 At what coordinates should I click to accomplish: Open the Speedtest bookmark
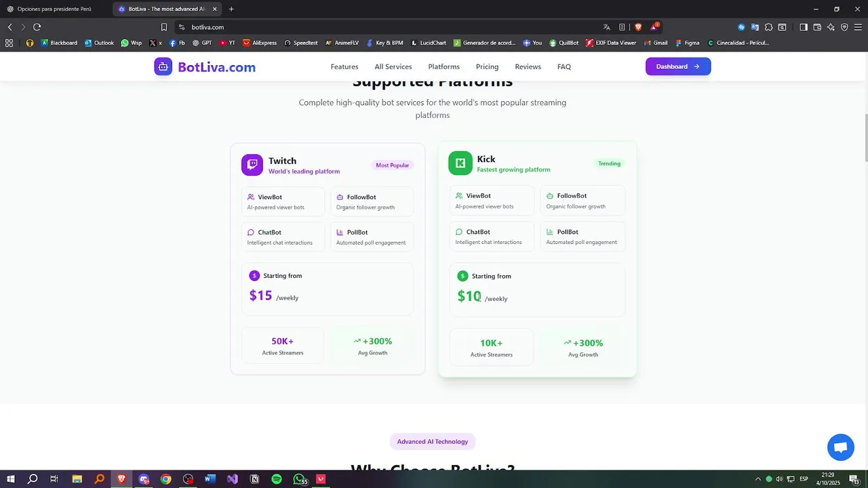pyautogui.click(x=300, y=43)
